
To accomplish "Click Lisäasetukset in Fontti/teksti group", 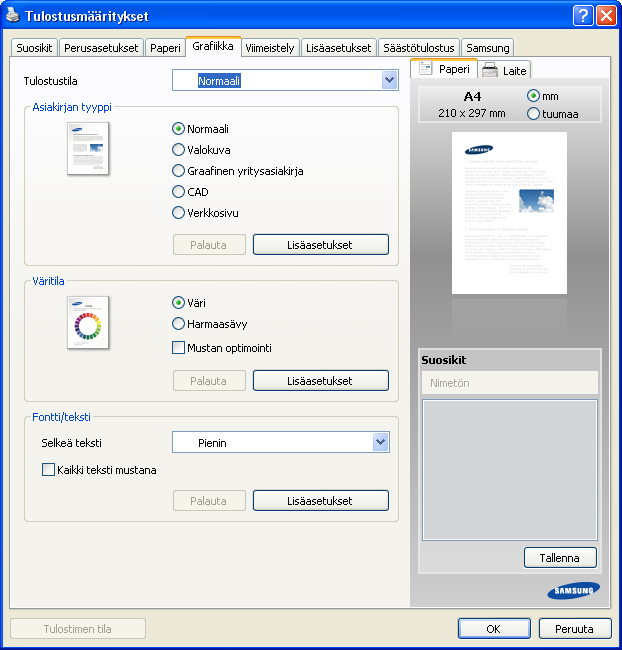I will [321, 501].
